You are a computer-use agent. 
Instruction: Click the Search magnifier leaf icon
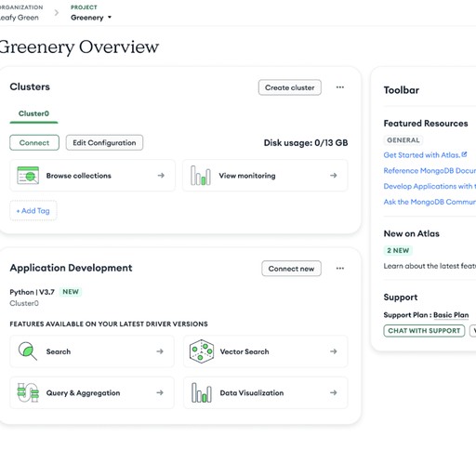[x=28, y=351]
